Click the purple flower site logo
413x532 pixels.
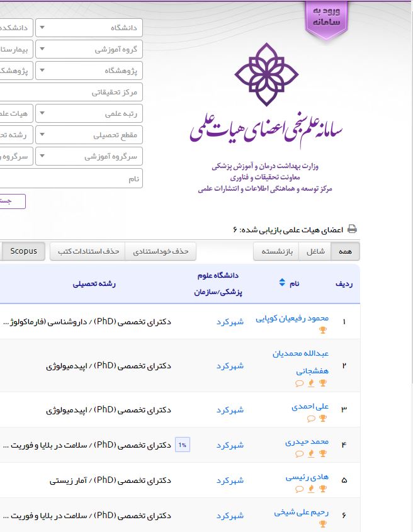[x=264, y=75]
